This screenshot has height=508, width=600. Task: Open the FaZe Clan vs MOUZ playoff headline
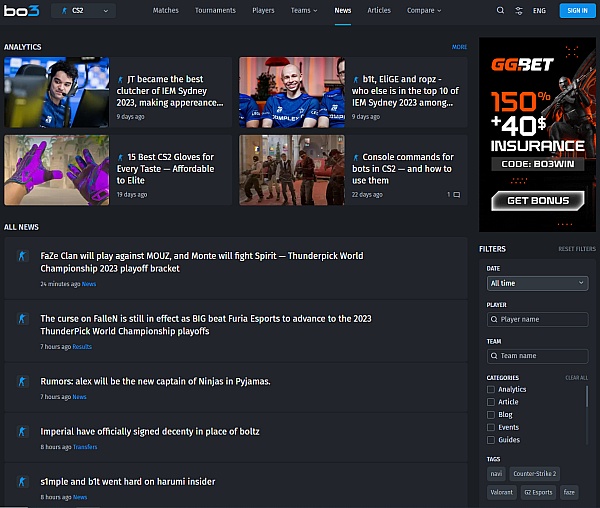(202, 262)
